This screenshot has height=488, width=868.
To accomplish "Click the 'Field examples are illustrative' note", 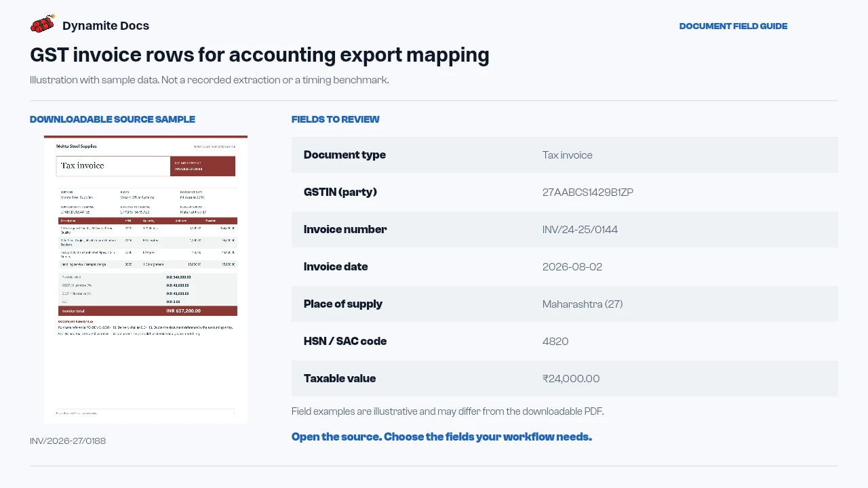I will pos(448,411).
